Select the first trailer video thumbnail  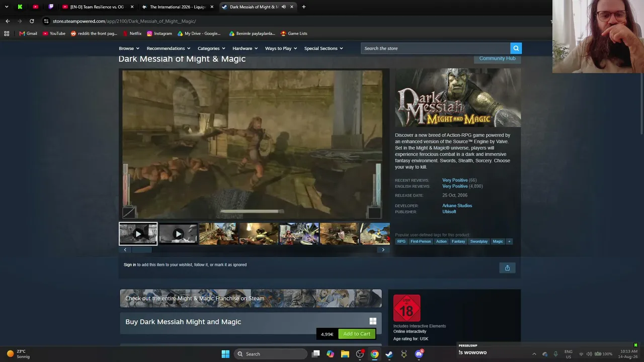pyautogui.click(x=138, y=234)
